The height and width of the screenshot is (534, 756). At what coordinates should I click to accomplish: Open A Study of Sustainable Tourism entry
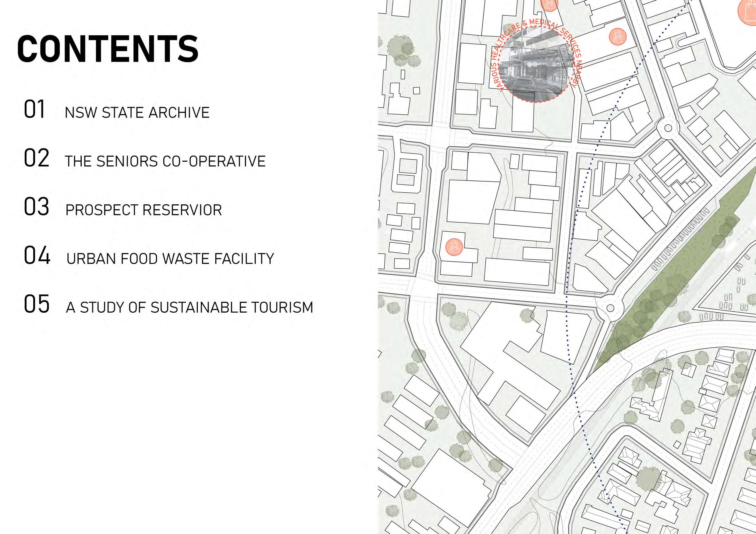(189, 307)
